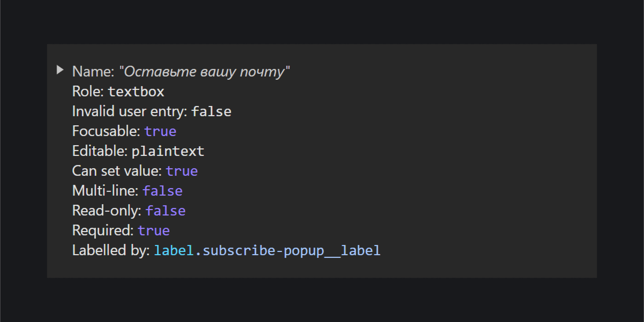Select the Editable property label

coord(100,151)
